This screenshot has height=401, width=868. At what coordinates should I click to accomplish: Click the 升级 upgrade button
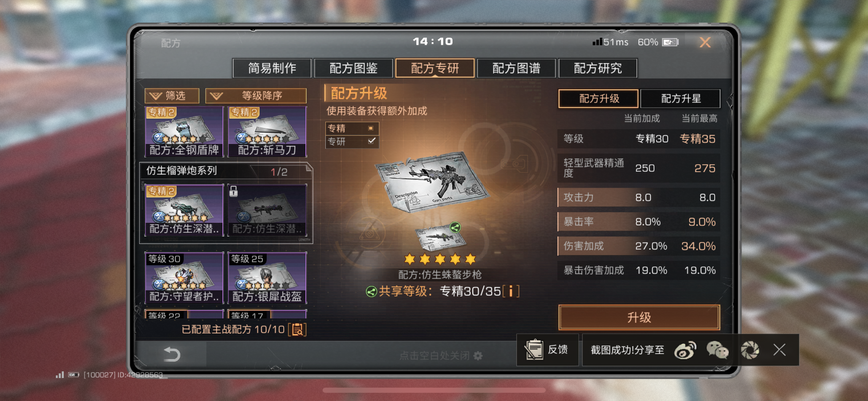[x=639, y=317]
